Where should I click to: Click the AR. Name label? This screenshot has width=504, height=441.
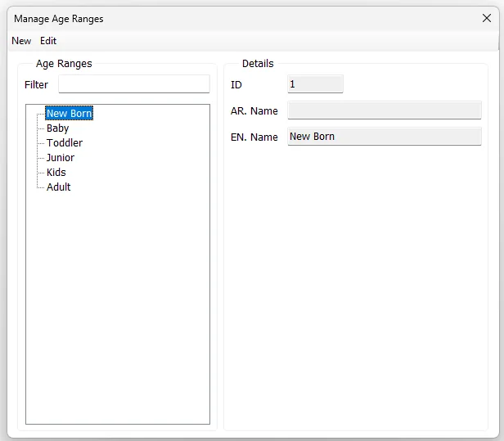click(x=254, y=111)
